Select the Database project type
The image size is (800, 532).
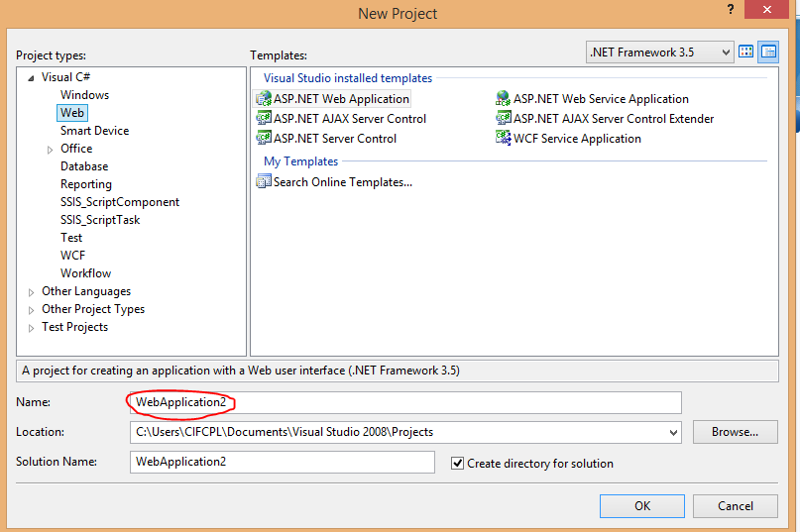tap(84, 166)
